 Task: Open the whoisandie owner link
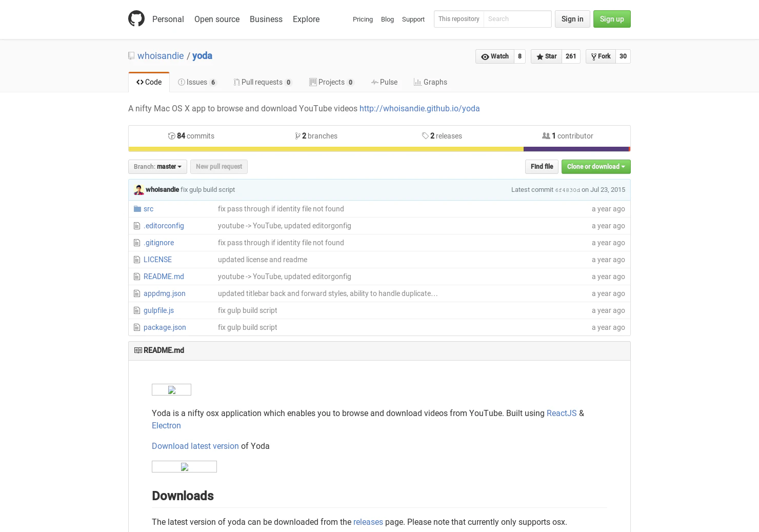[x=161, y=56]
